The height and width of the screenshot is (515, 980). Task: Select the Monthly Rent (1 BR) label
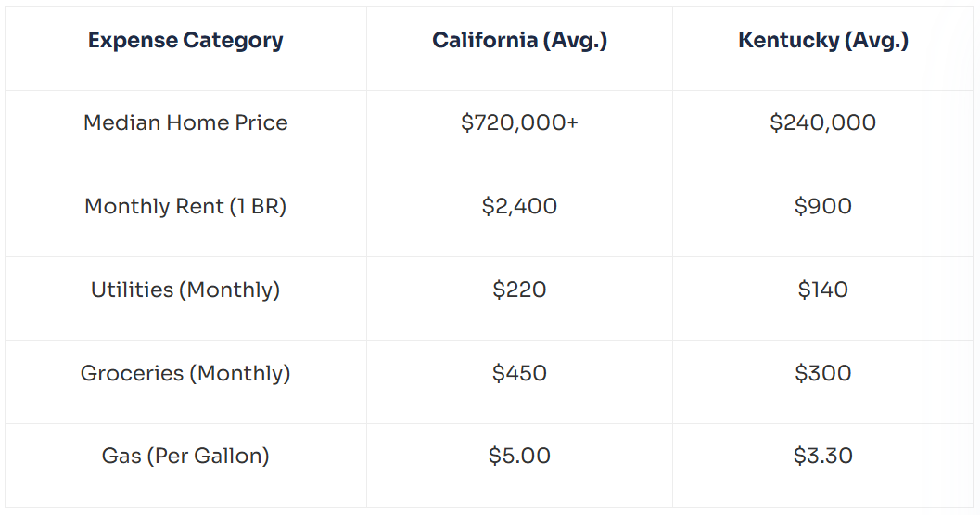pyautogui.click(x=185, y=206)
